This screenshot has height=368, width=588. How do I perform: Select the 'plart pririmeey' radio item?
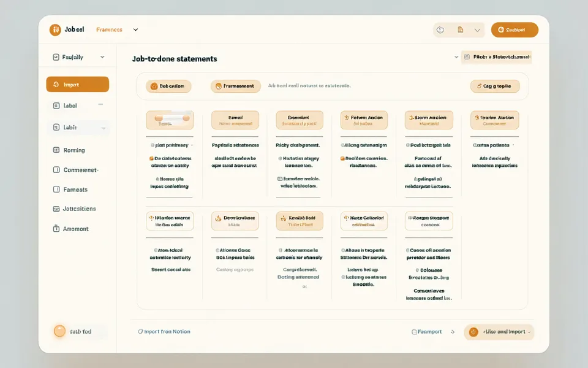click(x=153, y=145)
